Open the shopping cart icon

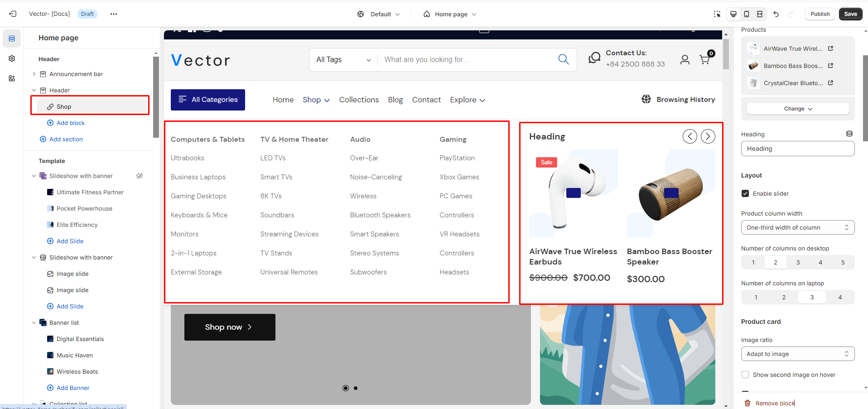705,59
